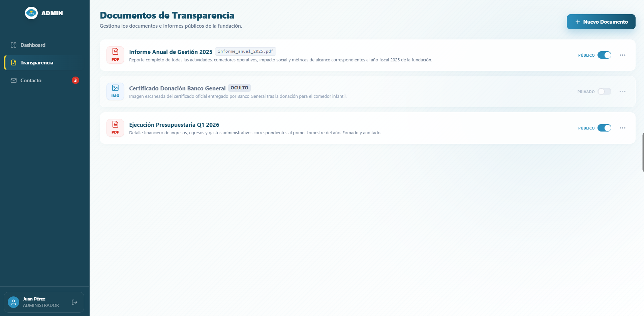Click the description starting with Reporte completo

280,60
